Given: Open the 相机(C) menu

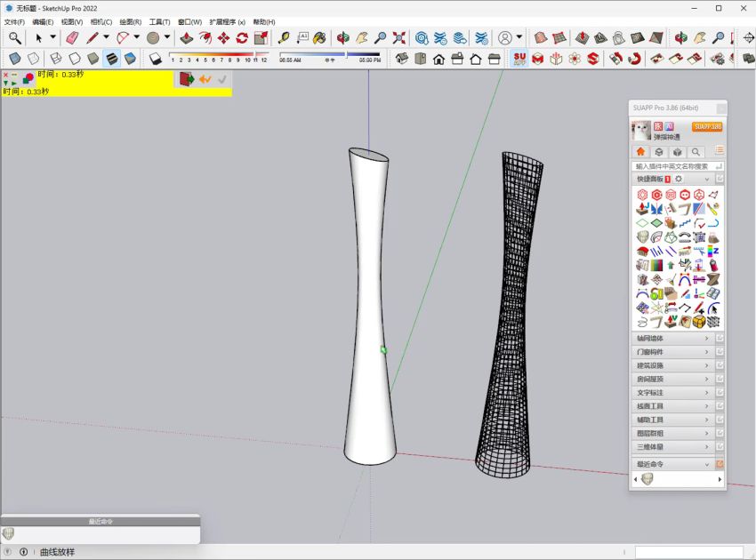Looking at the screenshot, I should [x=101, y=21].
